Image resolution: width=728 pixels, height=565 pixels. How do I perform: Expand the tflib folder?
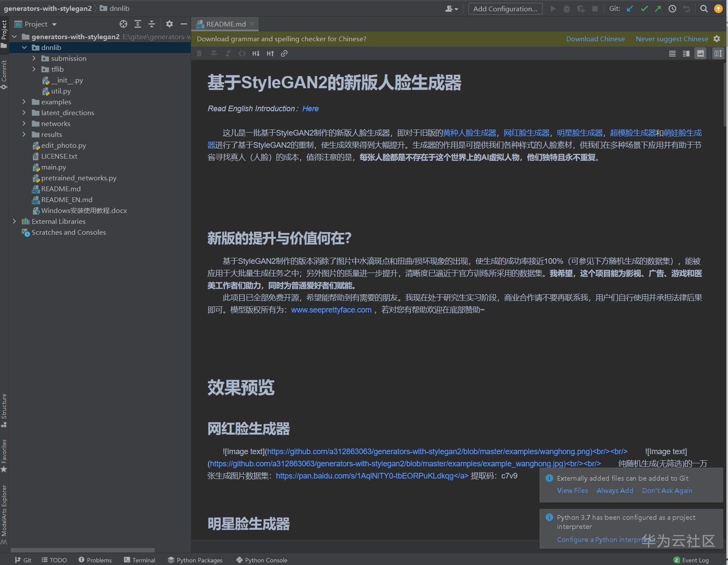(34, 69)
